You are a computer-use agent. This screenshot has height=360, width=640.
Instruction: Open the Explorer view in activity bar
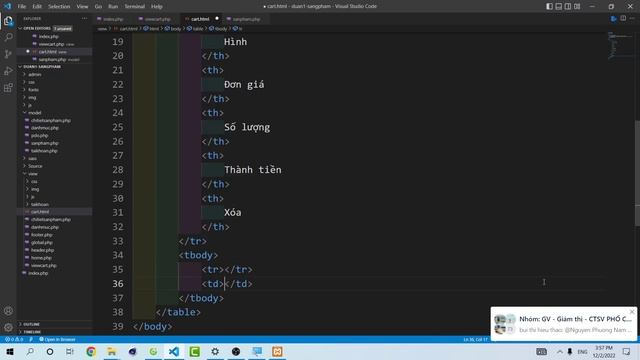click(8, 21)
